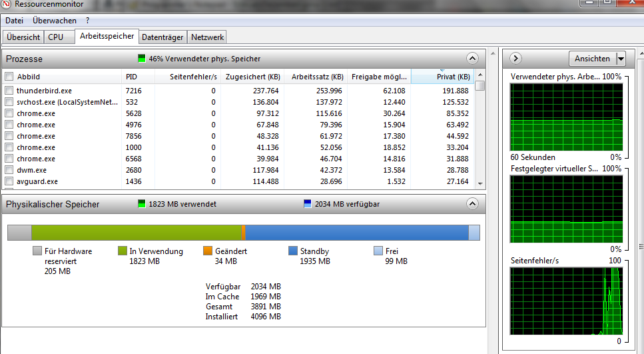Click the process list scroll-down arrow
The height and width of the screenshot is (354, 644).
click(480, 184)
